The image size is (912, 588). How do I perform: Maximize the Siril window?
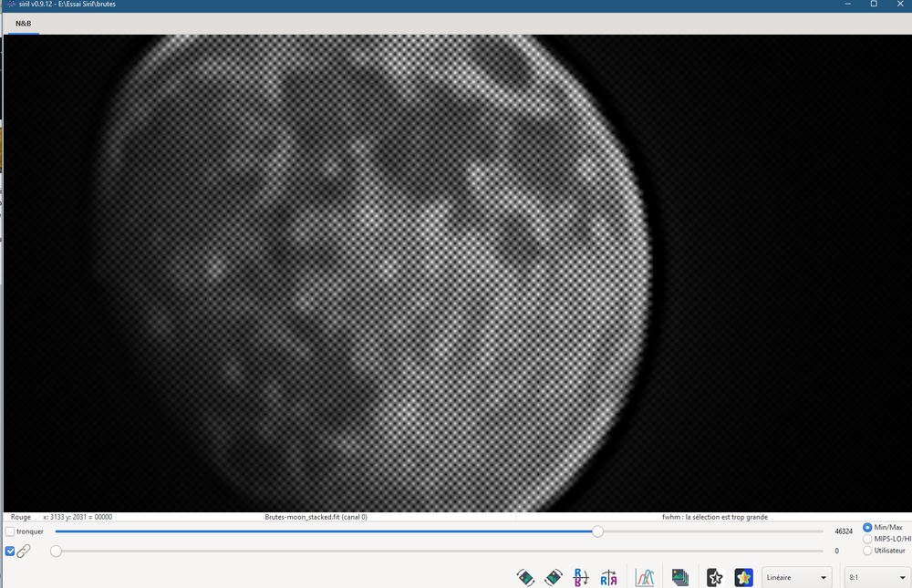874,4
